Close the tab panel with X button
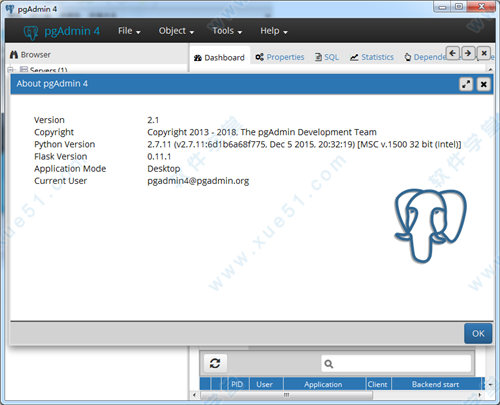This screenshot has height=405, width=500. tap(484, 53)
